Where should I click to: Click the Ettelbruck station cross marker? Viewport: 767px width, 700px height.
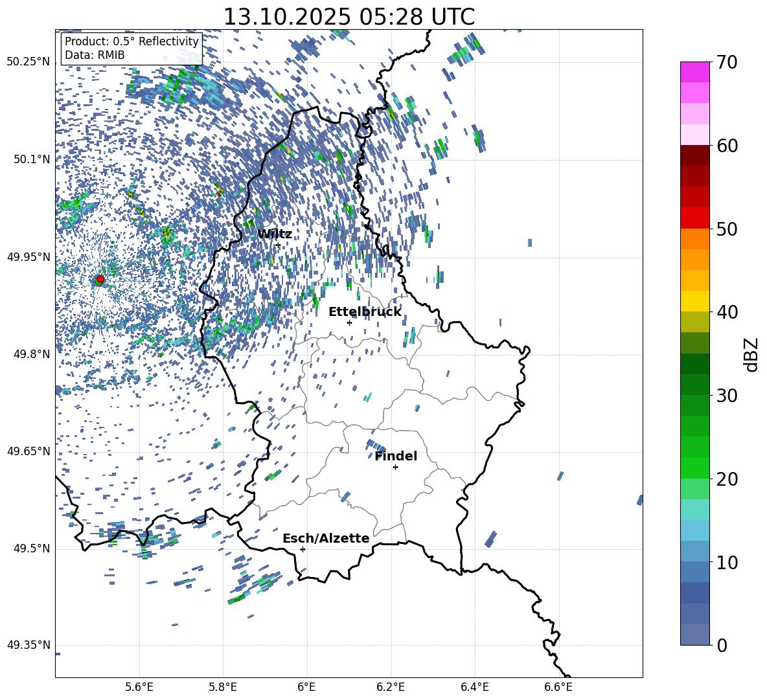pyautogui.click(x=349, y=322)
